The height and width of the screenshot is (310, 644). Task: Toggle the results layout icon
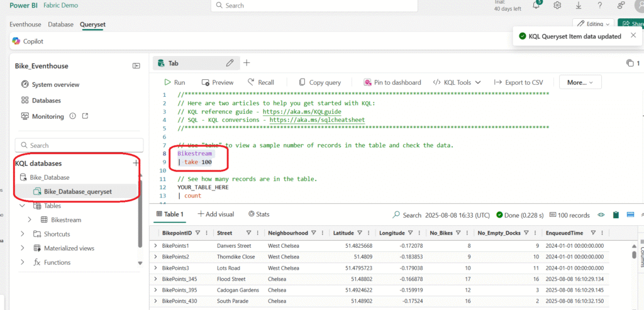(630, 215)
